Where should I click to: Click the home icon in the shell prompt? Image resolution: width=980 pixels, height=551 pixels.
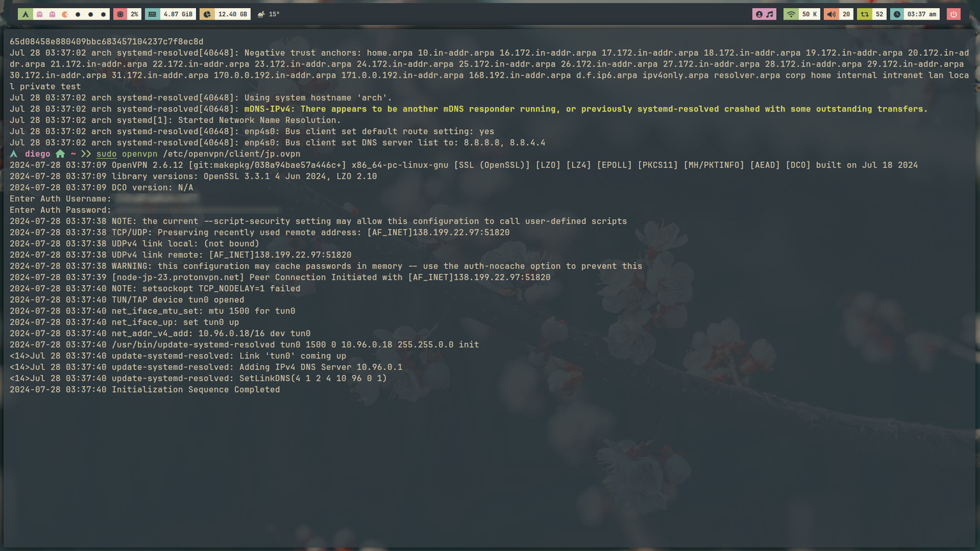[x=61, y=154]
